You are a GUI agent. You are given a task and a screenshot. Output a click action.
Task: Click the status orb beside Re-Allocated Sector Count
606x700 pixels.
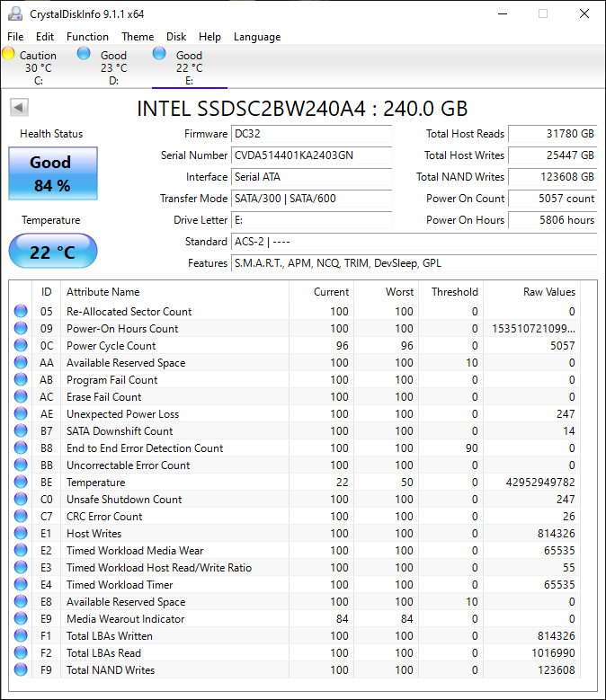[21, 312]
